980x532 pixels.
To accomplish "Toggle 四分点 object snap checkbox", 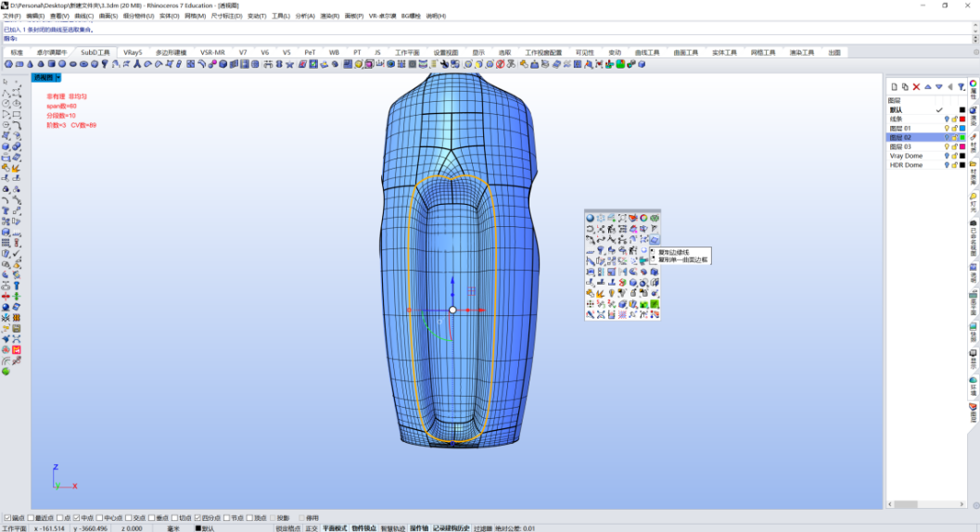I will coord(197,518).
